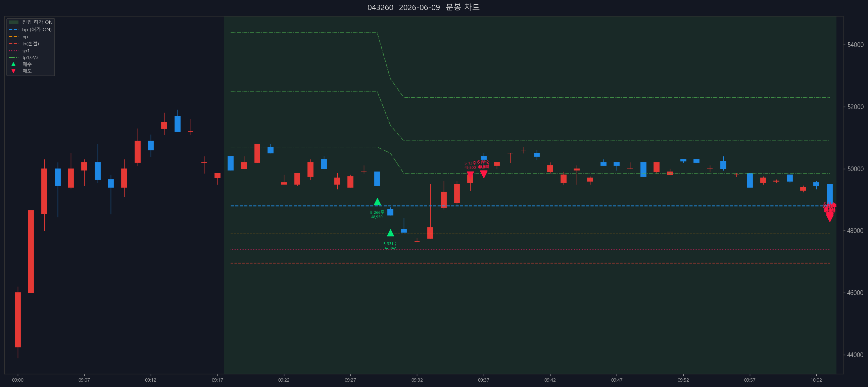
Task: Select the 'tp1/2/3' legend label
Action: (x=30, y=58)
